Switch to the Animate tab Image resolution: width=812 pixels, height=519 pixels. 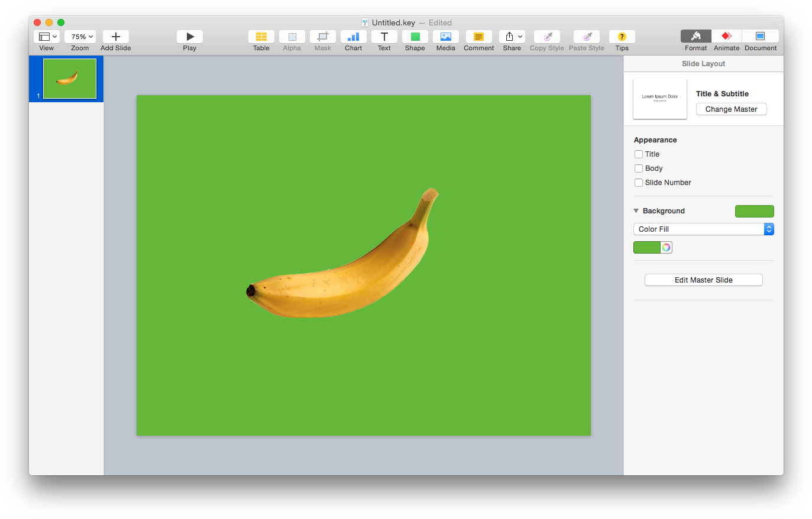(726, 37)
